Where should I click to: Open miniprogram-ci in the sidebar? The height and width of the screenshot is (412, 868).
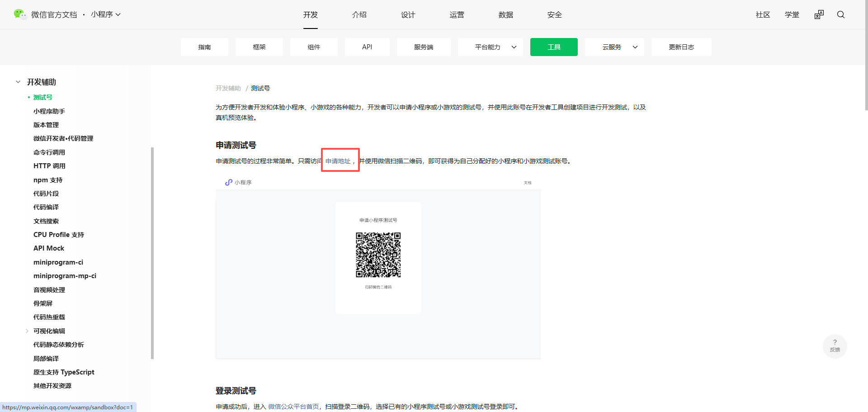click(x=58, y=262)
